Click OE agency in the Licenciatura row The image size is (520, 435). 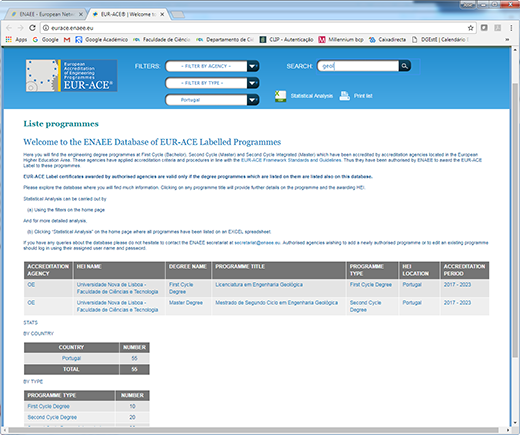tap(31, 285)
